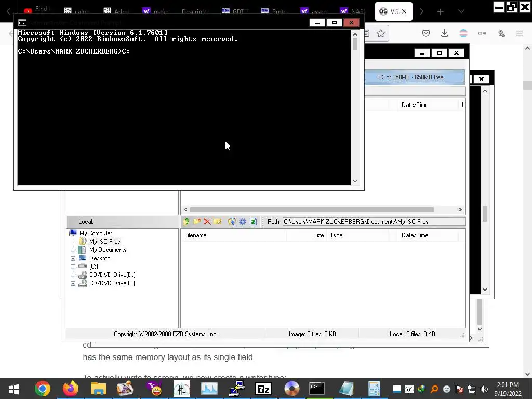Open the disc UltraISO taskbar icon

pos(292,389)
